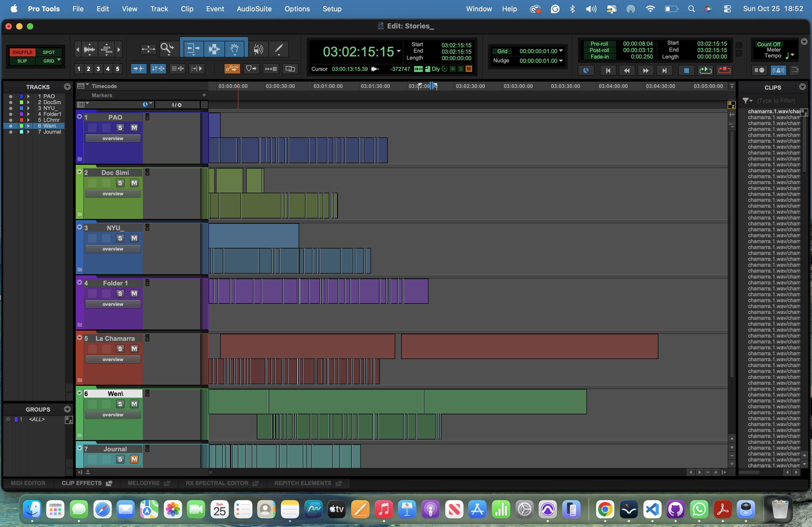The width and height of the screenshot is (812, 527).
Task: Open the TRACKS list menu arrow
Action: [67, 87]
